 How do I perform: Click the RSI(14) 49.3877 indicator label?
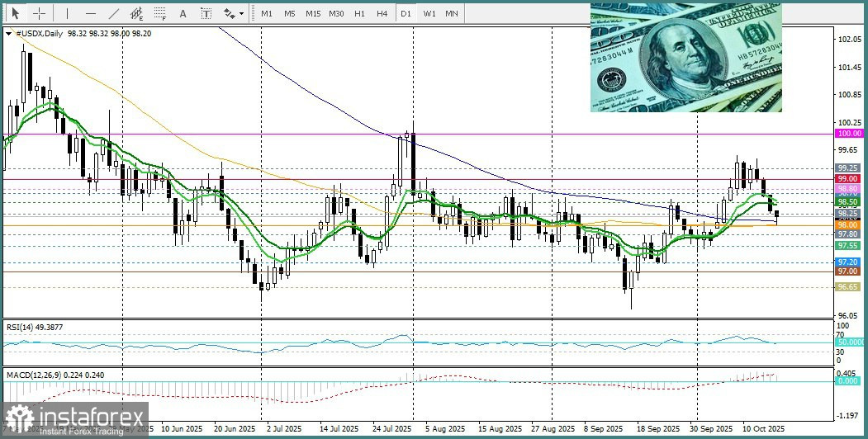point(35,328)
